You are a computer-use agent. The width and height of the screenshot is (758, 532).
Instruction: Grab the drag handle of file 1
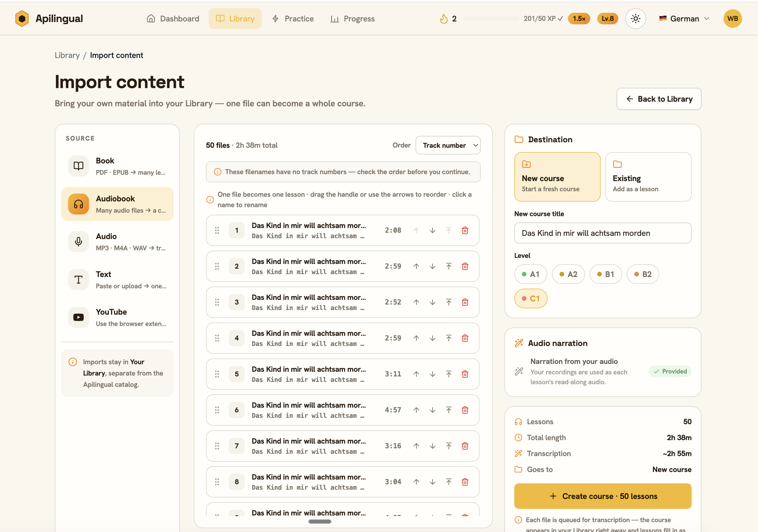pyautogui.click(x=217, y=230)
